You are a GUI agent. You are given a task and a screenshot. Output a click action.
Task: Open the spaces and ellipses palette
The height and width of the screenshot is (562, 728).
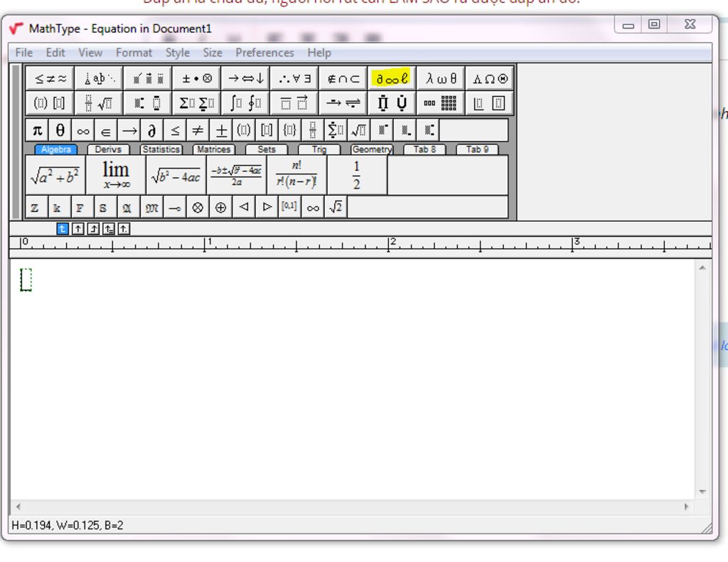point(99,78)
